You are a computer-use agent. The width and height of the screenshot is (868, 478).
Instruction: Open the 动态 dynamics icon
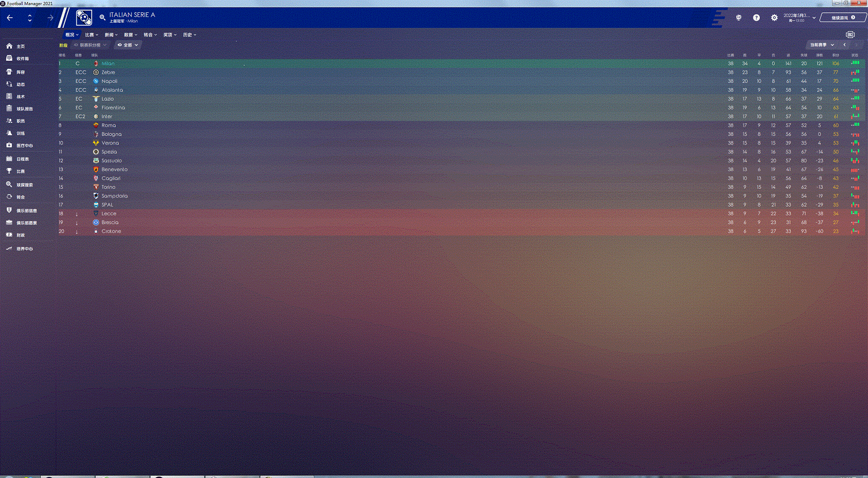point(9,84)
